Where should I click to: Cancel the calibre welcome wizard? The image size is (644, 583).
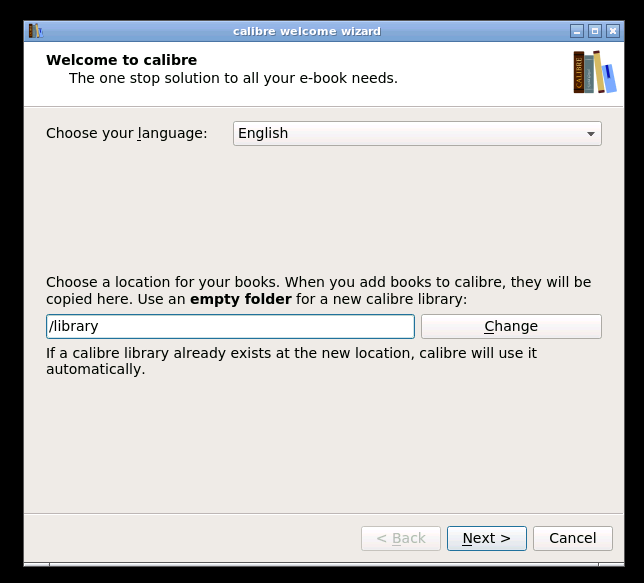pyautogui.click(x=573, y=538)
